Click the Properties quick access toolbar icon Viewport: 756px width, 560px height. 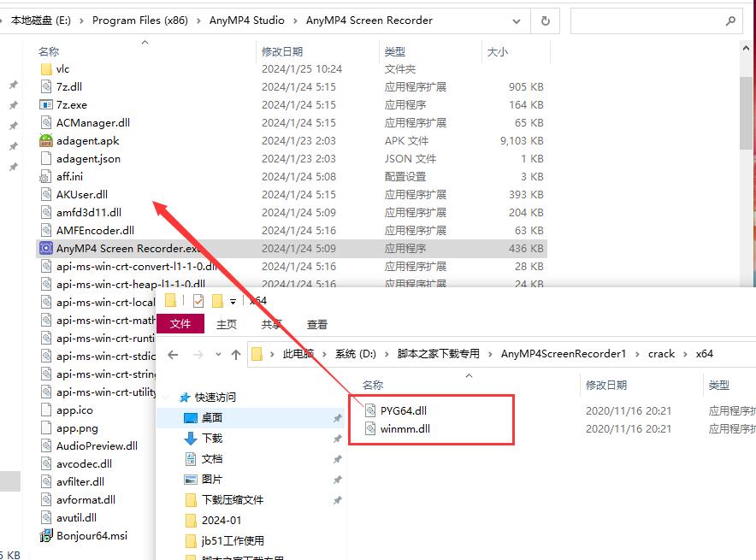click(x=198, y=301)
